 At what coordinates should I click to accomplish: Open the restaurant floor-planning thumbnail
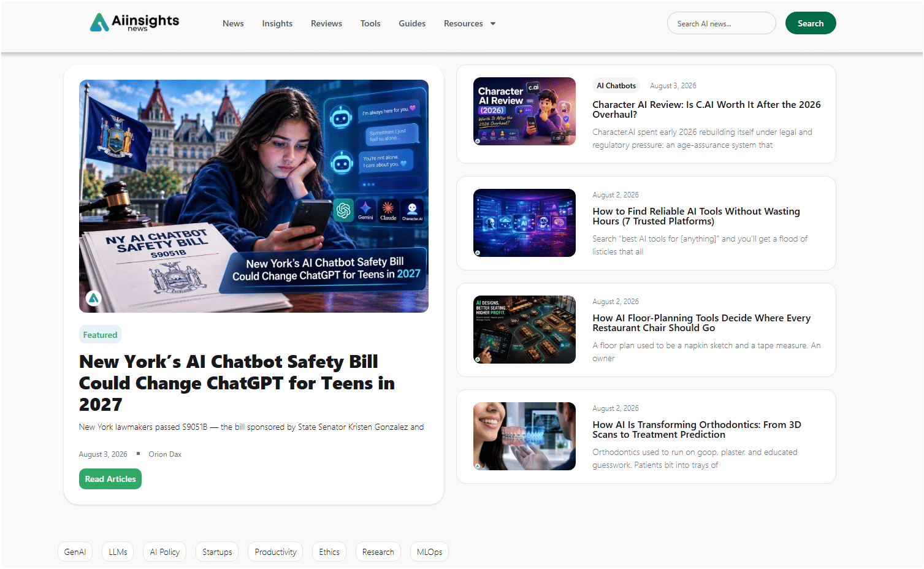pos(524,329)
